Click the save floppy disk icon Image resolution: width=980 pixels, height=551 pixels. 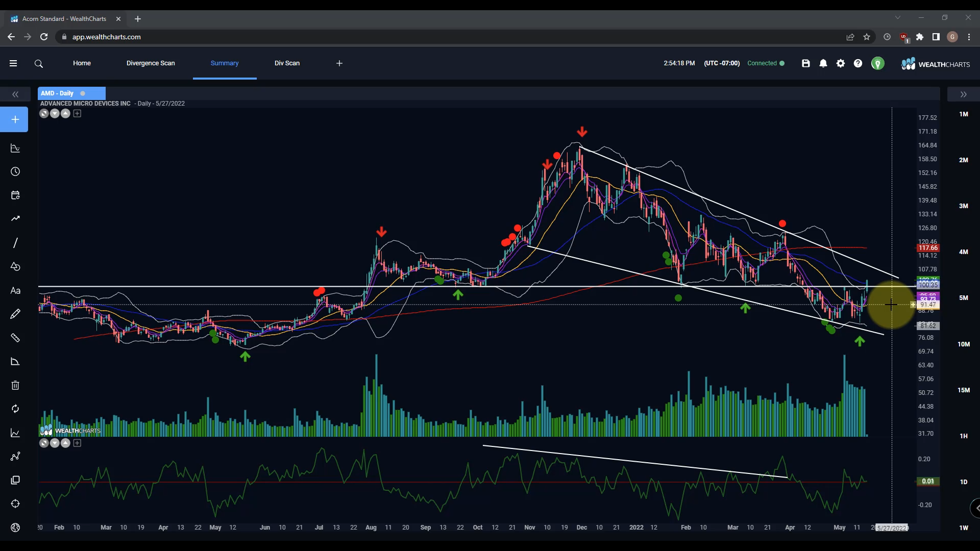tap(806, 63)
